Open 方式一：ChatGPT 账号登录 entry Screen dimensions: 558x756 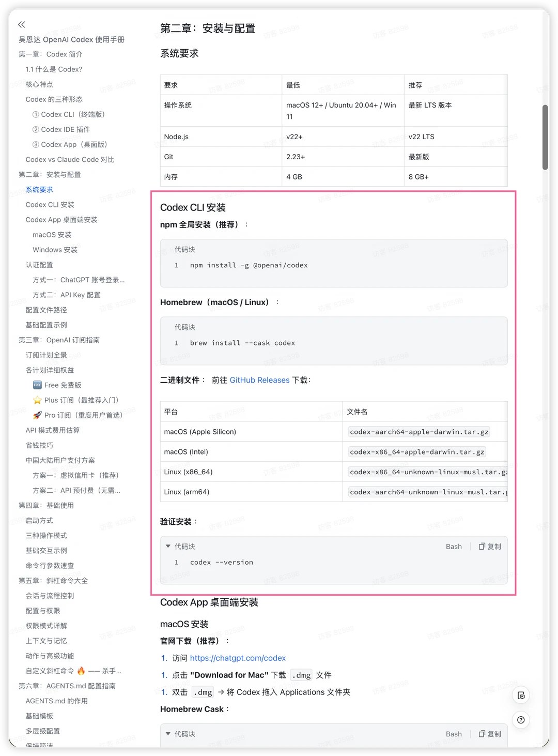coord(79,280)
